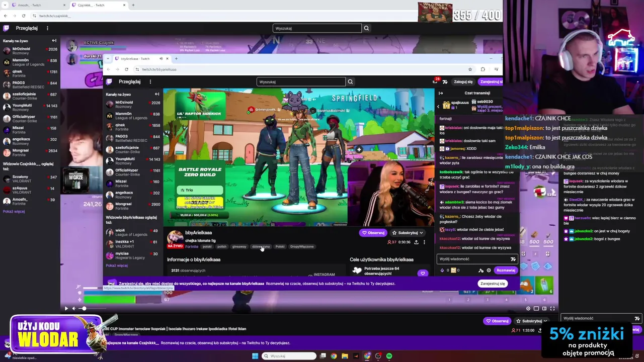
Task: Click bits diamond icon below inner chat input
Action: pyautogui.click(x=442, y=270)
